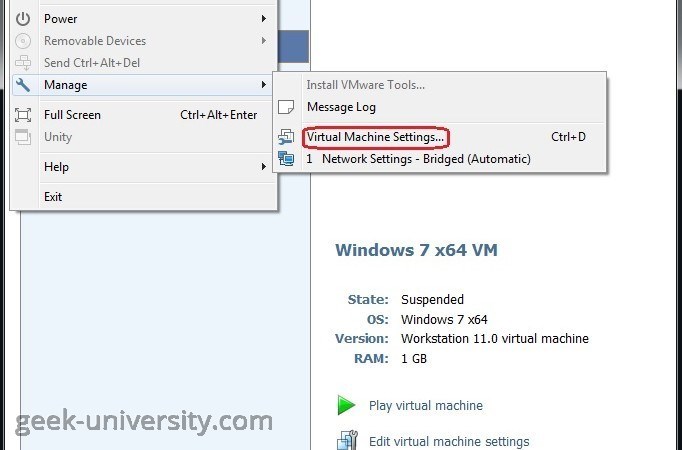
Task: Click the Suspended state value
Action: click(x=432, y=300)
